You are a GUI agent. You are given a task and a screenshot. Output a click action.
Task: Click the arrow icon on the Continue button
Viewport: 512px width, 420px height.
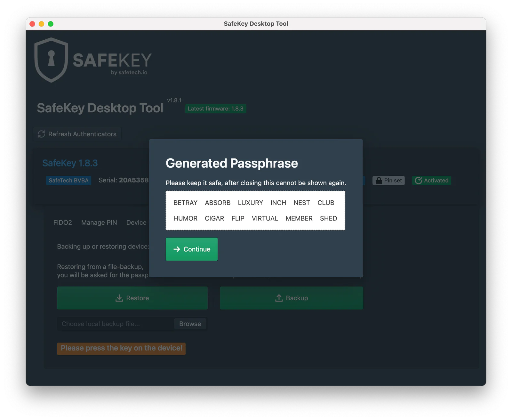pos(177,249)
